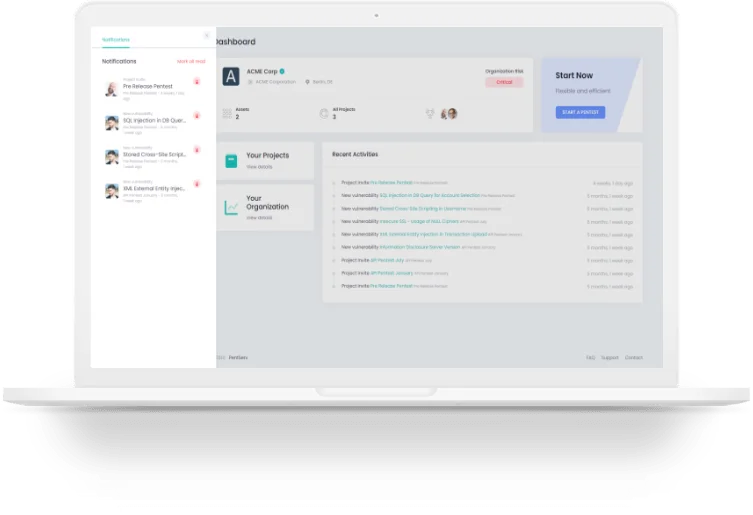Click the Assets grid icon

pyautogui.click(x=227, y=113)
